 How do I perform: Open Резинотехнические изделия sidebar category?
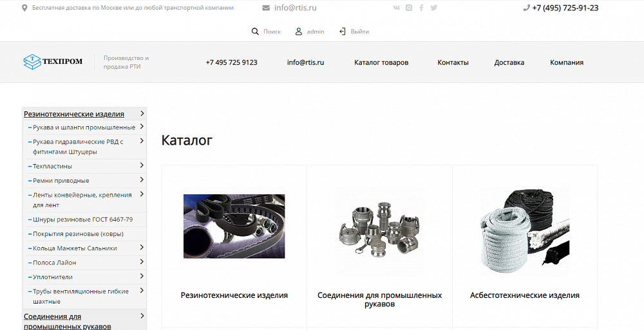point(74,114)
